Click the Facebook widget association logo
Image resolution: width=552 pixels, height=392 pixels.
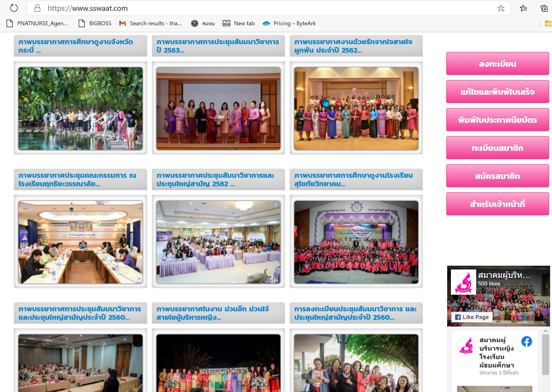[x=463, y=282]
